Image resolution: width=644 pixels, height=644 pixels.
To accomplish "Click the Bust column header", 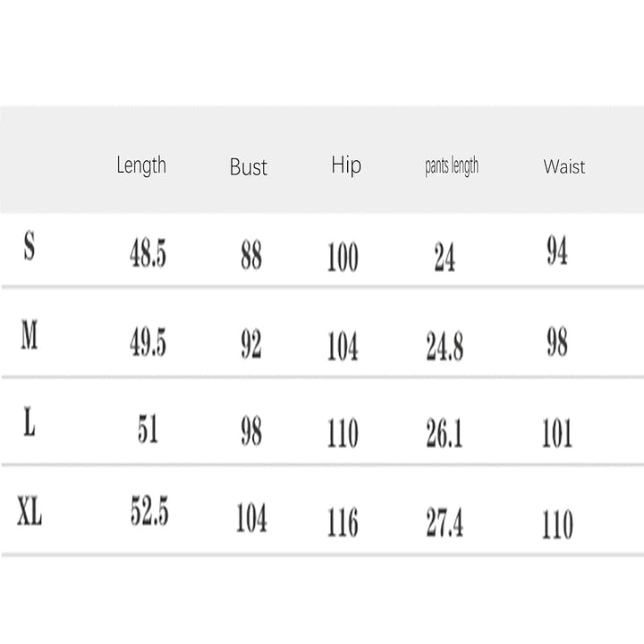I will click(248, 167).
